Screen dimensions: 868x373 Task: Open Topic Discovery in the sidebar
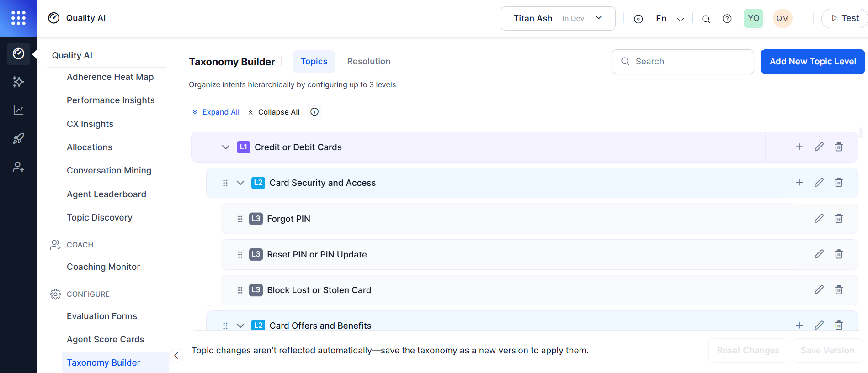pyautogui.click(x=100, y=217)
